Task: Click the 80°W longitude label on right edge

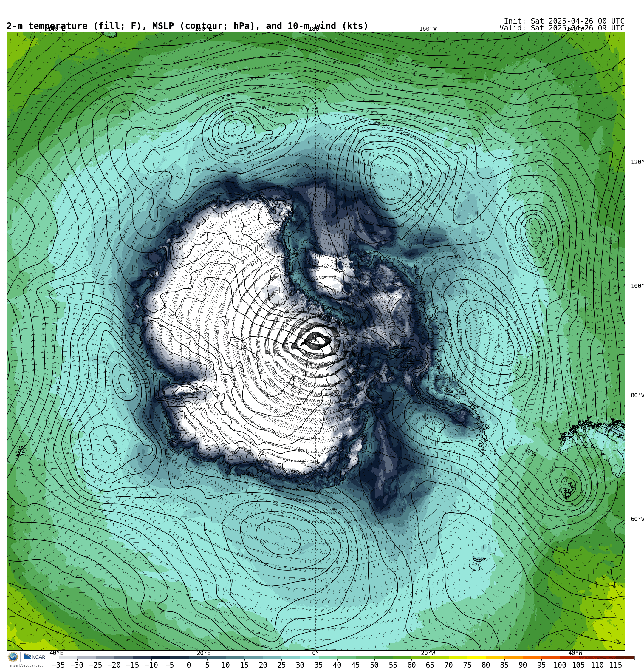Action: 637,395
